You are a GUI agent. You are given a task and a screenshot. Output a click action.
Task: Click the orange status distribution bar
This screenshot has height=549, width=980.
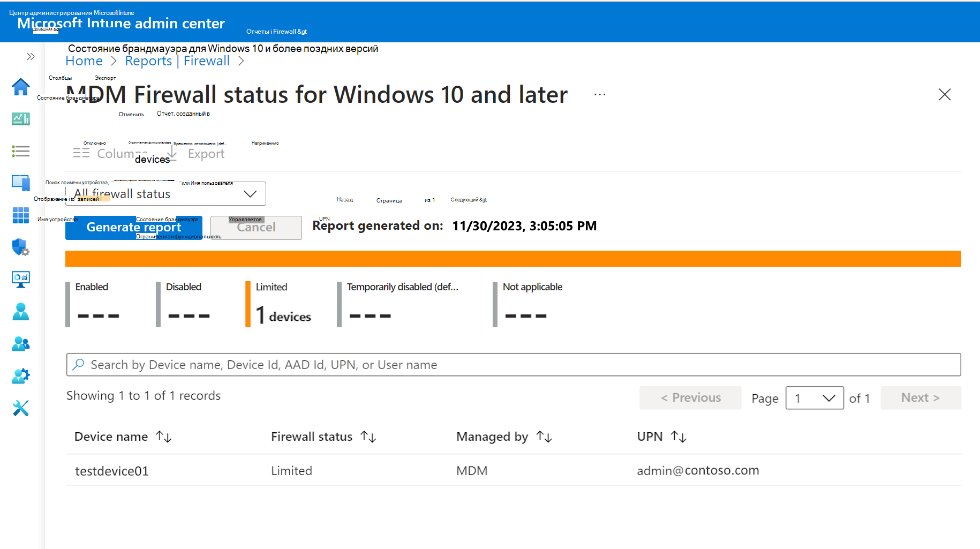[513, 259]
